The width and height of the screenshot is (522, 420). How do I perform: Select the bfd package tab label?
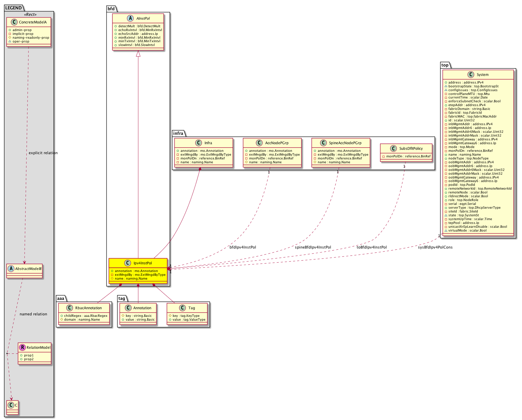(111, 9)
